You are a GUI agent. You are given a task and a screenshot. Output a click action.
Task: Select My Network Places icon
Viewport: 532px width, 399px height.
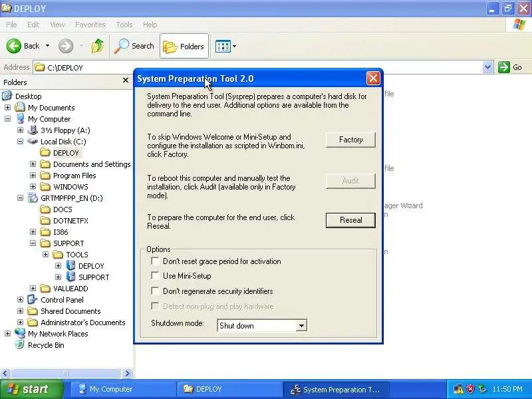pyautogui.click(x=20, y=334)
